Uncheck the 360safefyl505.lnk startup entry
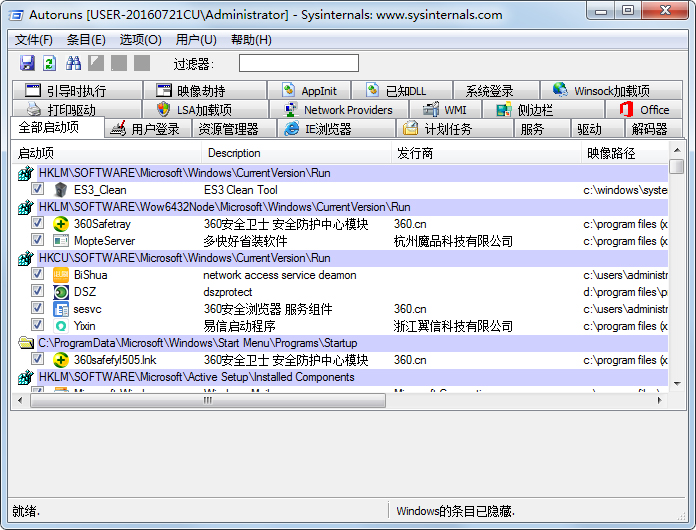 click(37, 359)
